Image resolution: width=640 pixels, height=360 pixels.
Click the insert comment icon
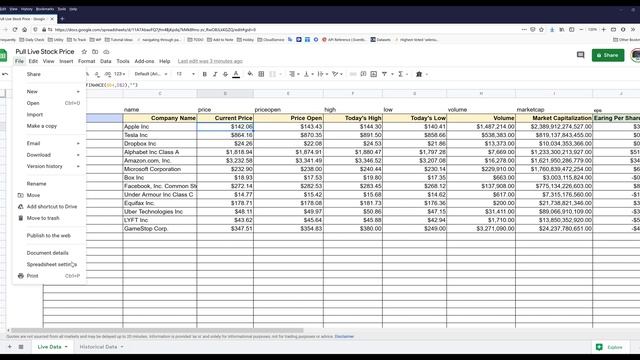pyautogui.click(x=363, y=74)
